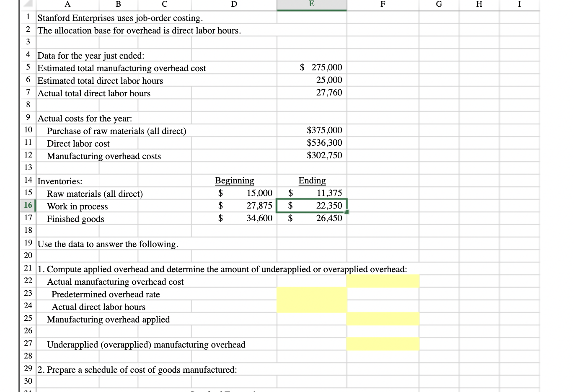This screenshot has height=392, width=574.
Task: Click the yellow cell beside Actual manufacturing overhead cost
Action: [383, 281]
